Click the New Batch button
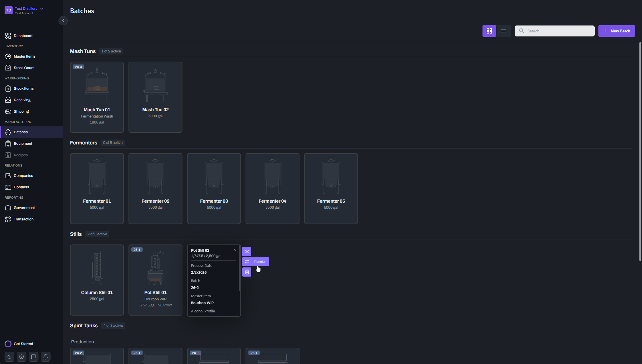This screenshot has height=364, width=642. click(x=616, y=31)
